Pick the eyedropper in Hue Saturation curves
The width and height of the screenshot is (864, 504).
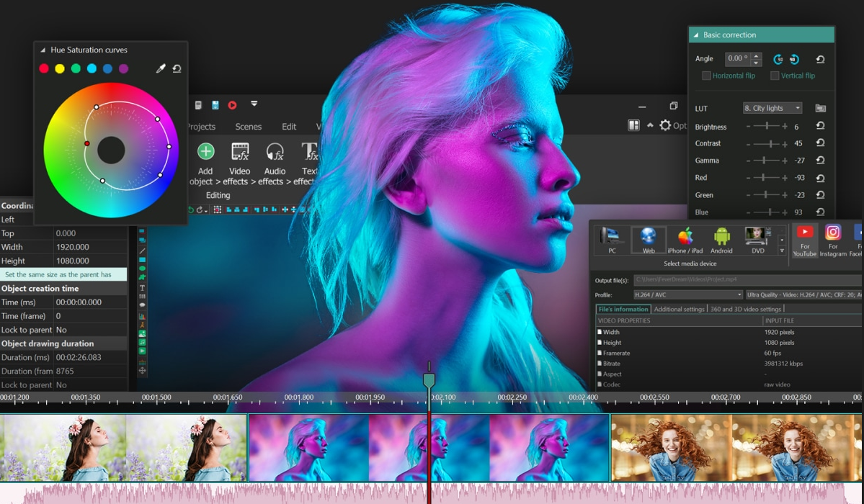[161, 69]
